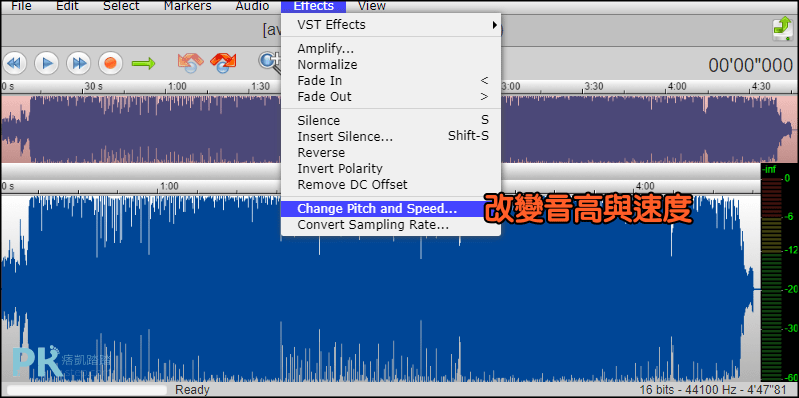
Task: Apply the Reverse effect
Action: 391,152
